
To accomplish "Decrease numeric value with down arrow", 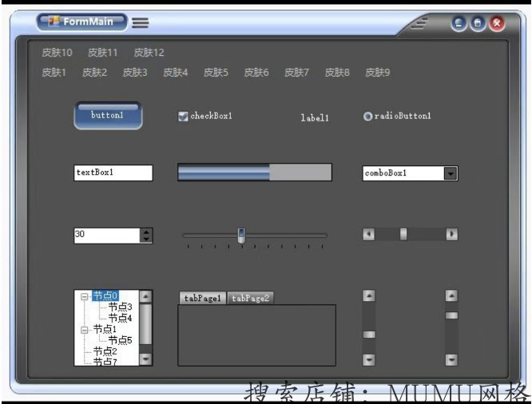I will point(146,240).
